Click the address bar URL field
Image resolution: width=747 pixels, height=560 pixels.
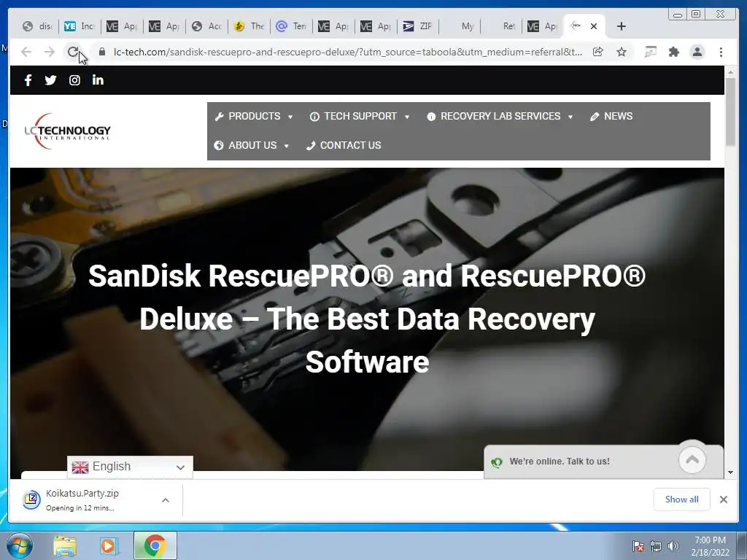point(348,52)
